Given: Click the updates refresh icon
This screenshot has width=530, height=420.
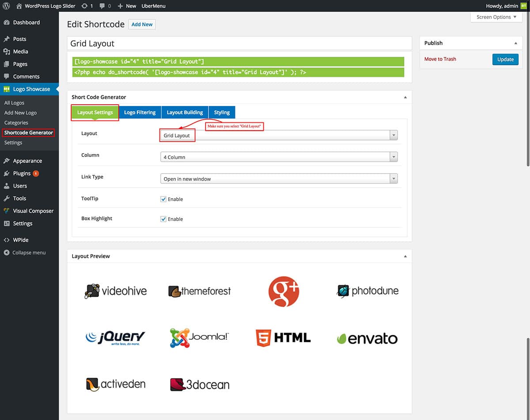Looking at the screenshot, I should coord(84,6).
